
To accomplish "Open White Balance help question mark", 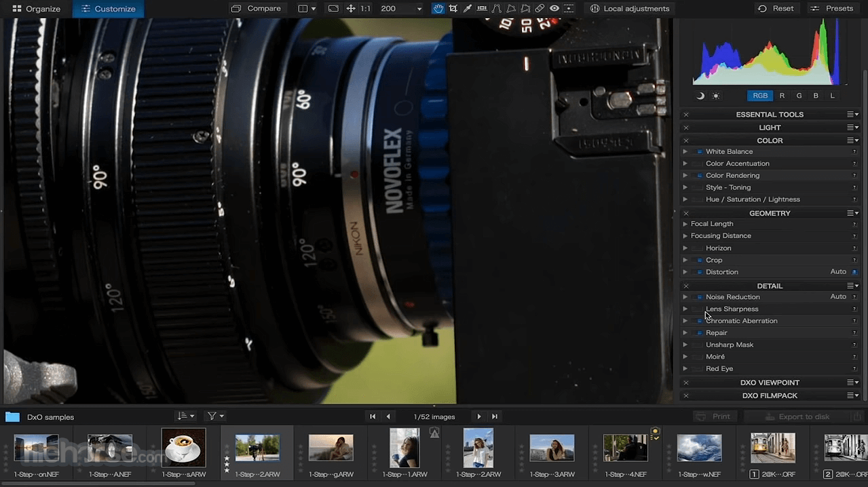I will [854, 152].
